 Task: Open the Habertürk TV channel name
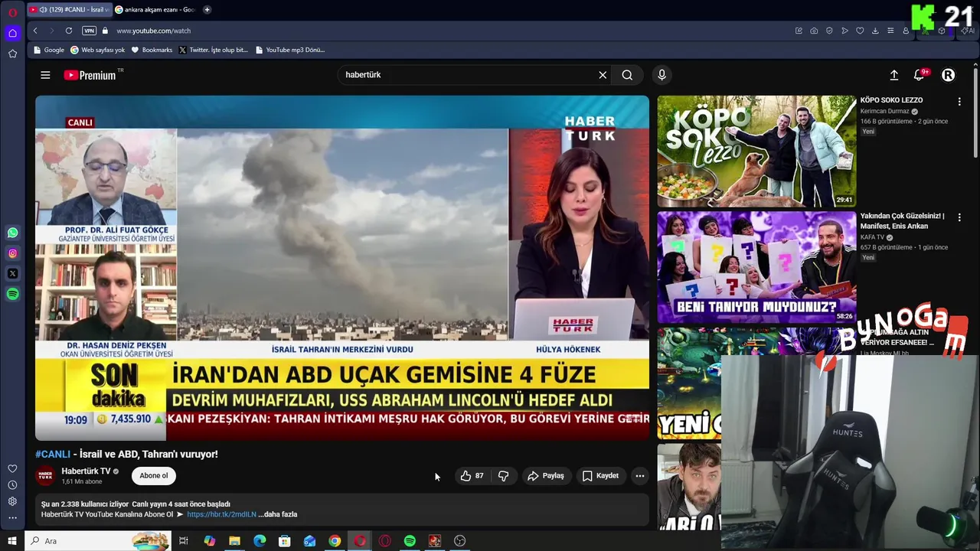pyautogui.click(x=86, y=471)
